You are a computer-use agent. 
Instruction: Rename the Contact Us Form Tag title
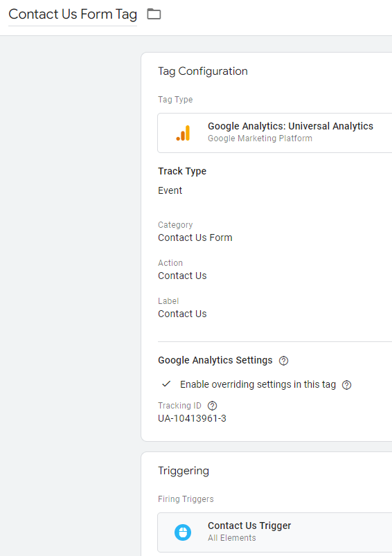pyautogui.click(x=73, y=15)
